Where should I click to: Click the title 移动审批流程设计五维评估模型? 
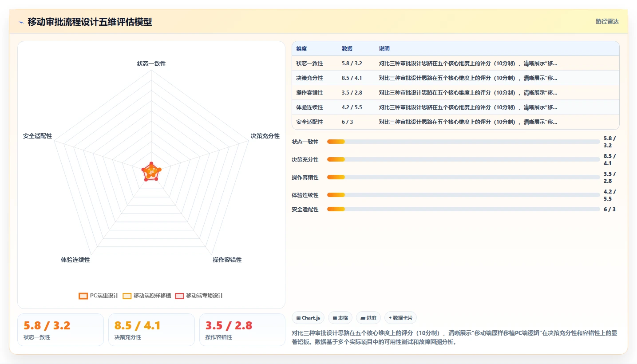click(x=90, y=22)
